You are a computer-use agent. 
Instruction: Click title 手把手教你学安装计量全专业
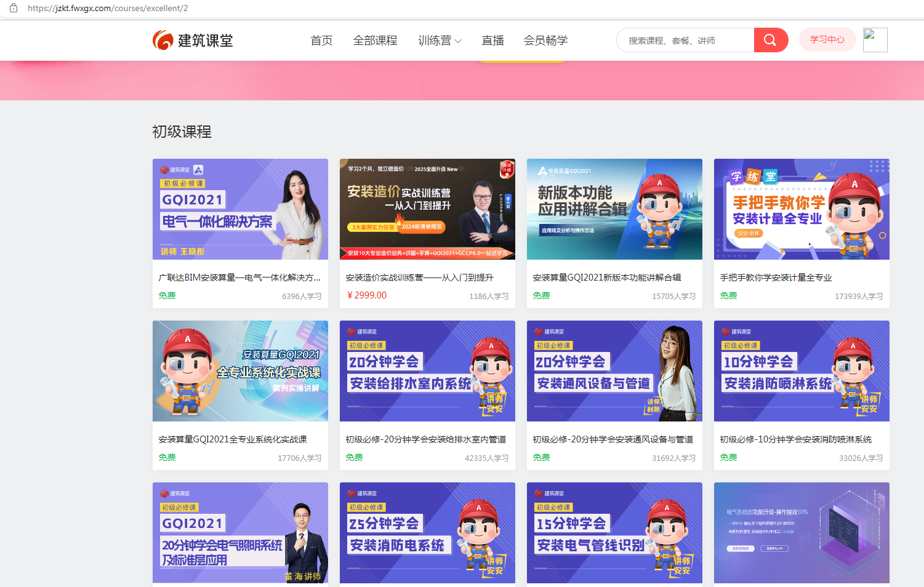pyautogui.click(x=776, y=278)
